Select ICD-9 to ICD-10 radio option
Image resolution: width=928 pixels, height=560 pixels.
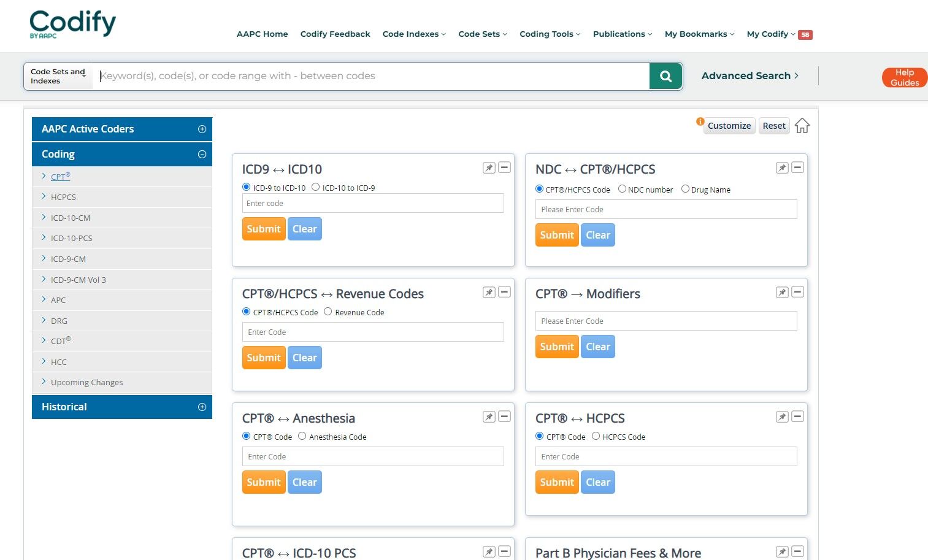click(x=247, y=187)
